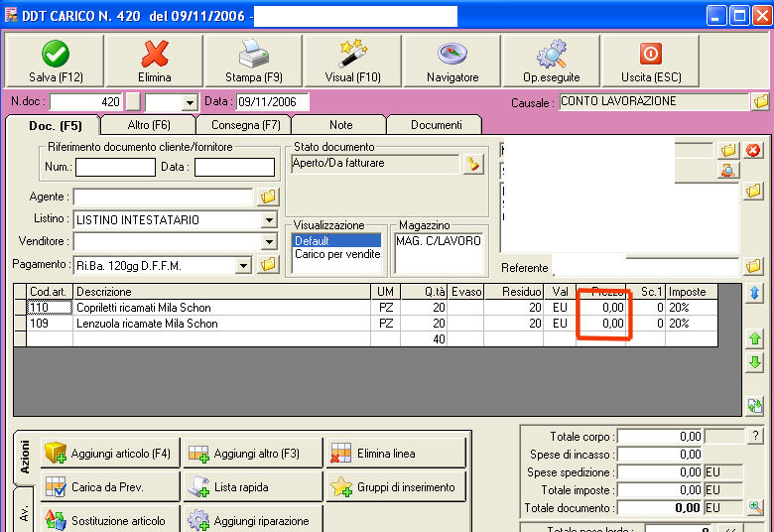This screenshot has width=774, height=532.
Task: Click the Riferimento Num. input field
Action: pyautogui.click(x=115, y=167)
